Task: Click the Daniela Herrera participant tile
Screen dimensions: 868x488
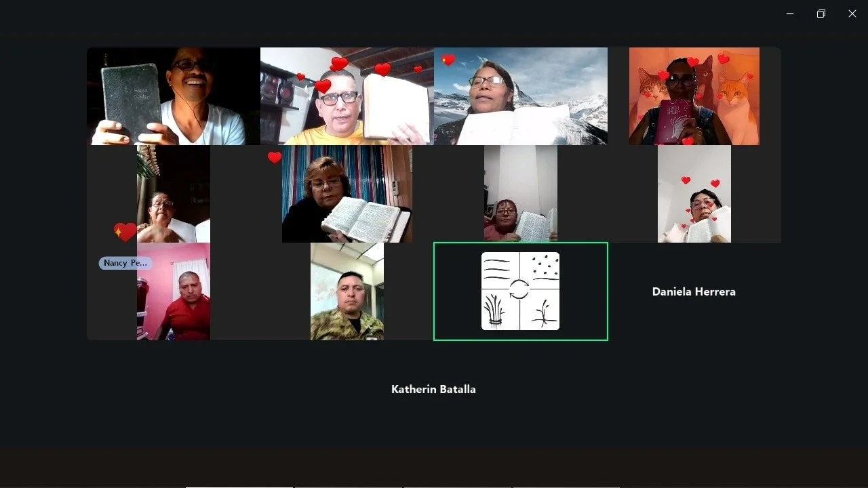Action: coord(694,291)
